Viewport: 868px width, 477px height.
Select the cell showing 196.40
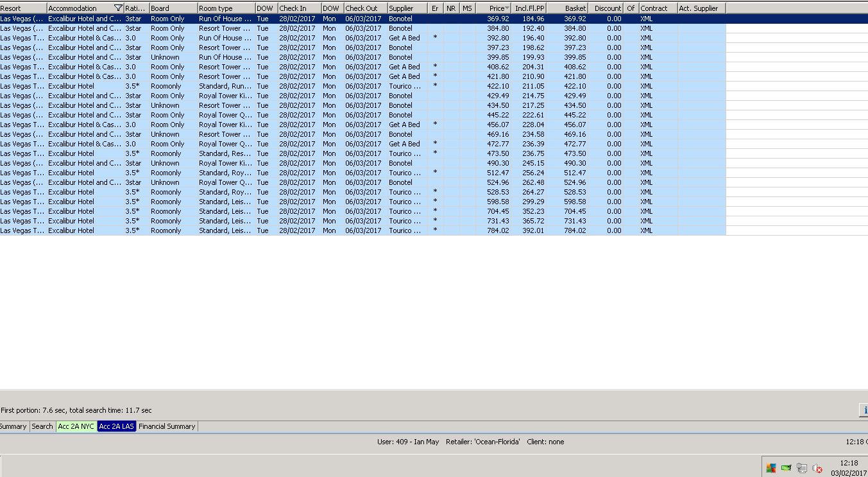(529, 38)
